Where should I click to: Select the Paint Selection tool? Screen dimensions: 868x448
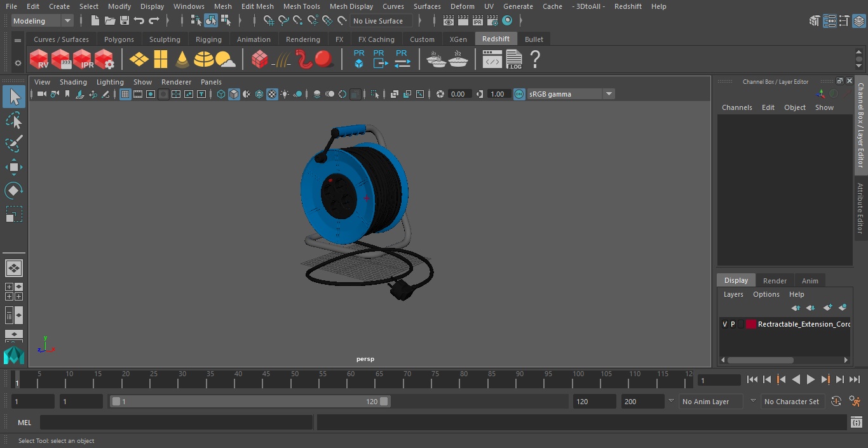14,144
